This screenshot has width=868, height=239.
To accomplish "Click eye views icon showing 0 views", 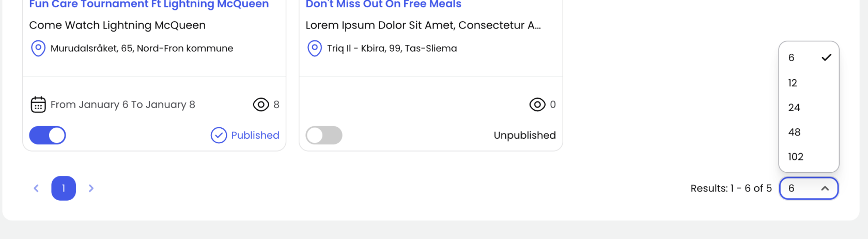I will point(537,104).
